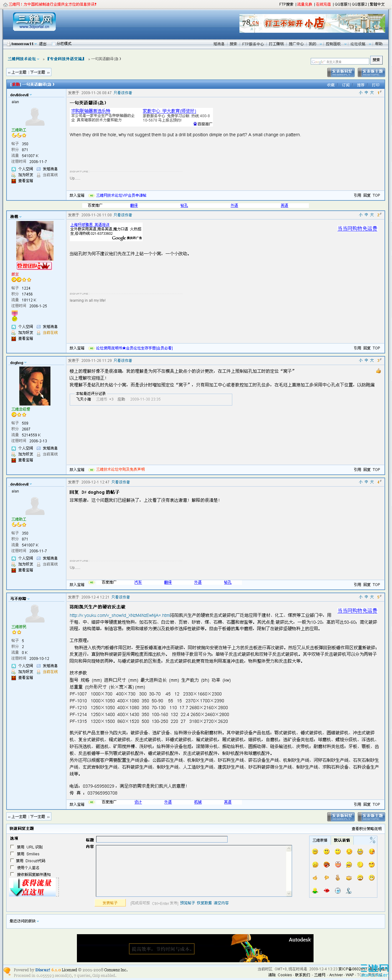Image resolution: width=392 pixels, height=980 pixels.
Task: Insert the first yellow smiley emoticon
Action: coord(315,851)
